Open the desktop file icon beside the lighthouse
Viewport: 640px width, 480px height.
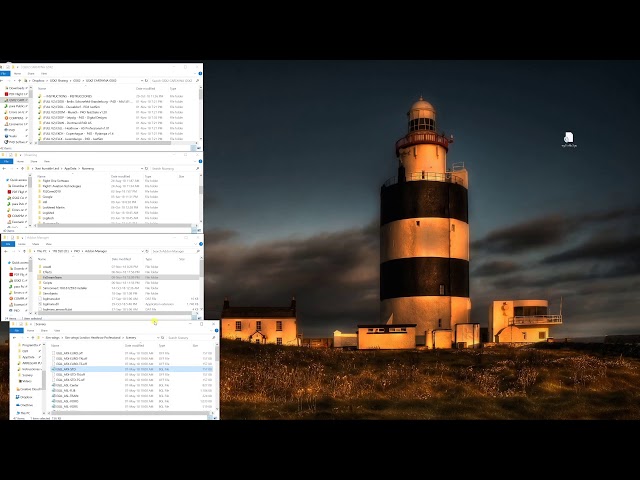569,139
